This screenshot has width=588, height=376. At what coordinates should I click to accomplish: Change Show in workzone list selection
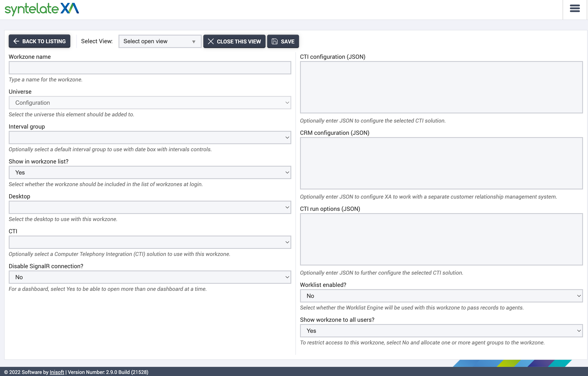149,173
